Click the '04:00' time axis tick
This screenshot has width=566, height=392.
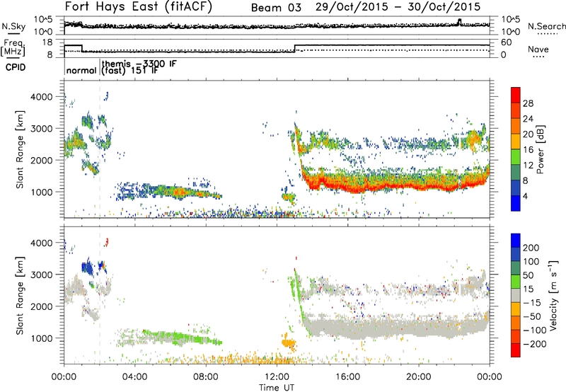[135, 377]
